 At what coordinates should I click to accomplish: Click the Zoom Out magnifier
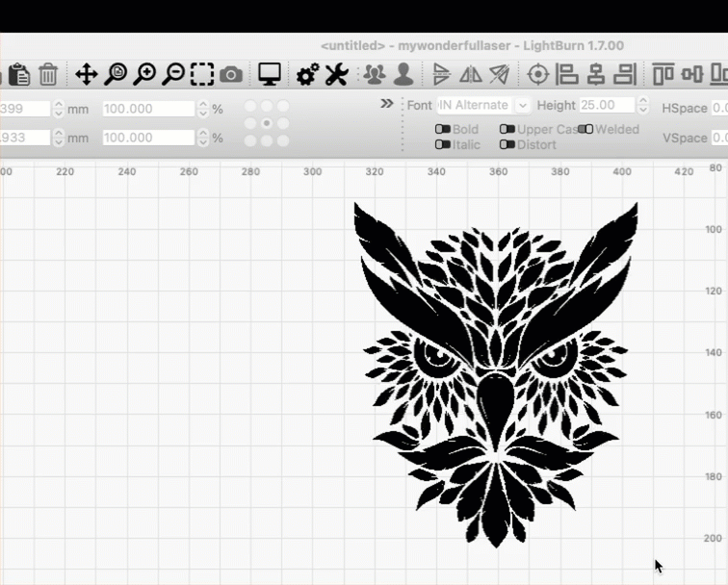[x=173, y=74]
